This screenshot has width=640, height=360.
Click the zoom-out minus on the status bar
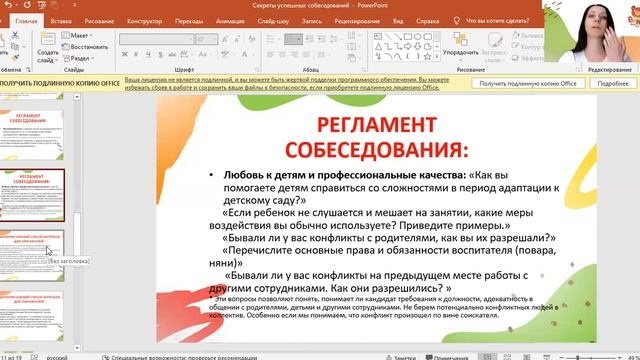click(x=562, y=358)
